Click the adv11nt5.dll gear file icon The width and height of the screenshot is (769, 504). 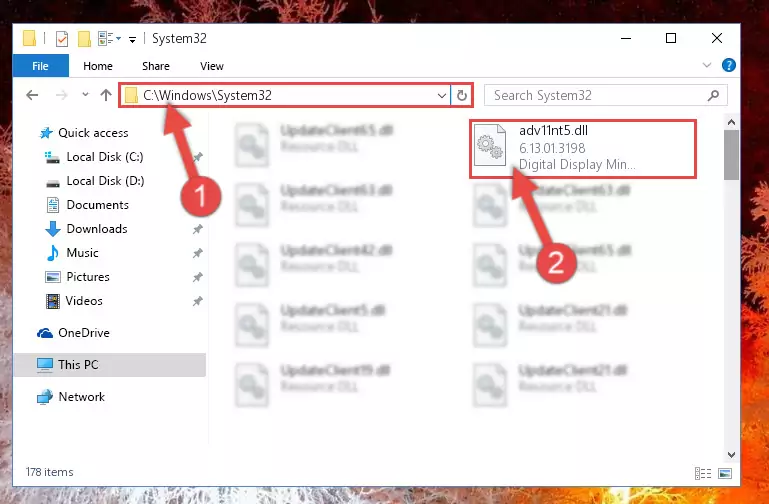(490, 146)
